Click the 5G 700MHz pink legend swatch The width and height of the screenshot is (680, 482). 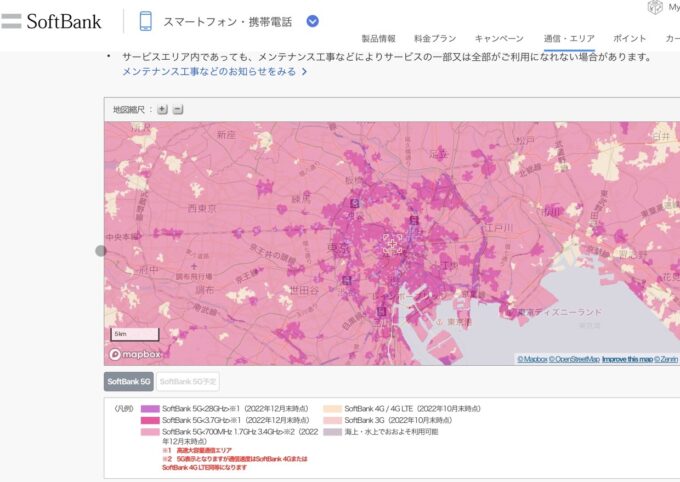[x=150, y=432]
